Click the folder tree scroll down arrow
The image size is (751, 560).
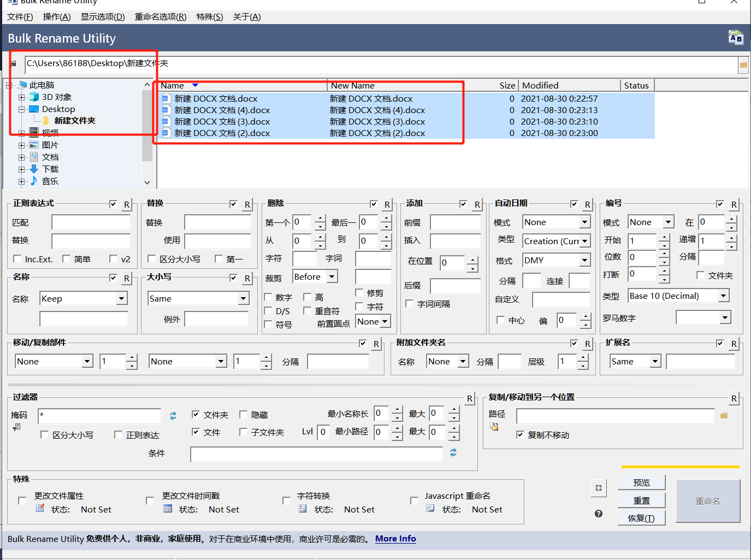[x=147, y=182]
